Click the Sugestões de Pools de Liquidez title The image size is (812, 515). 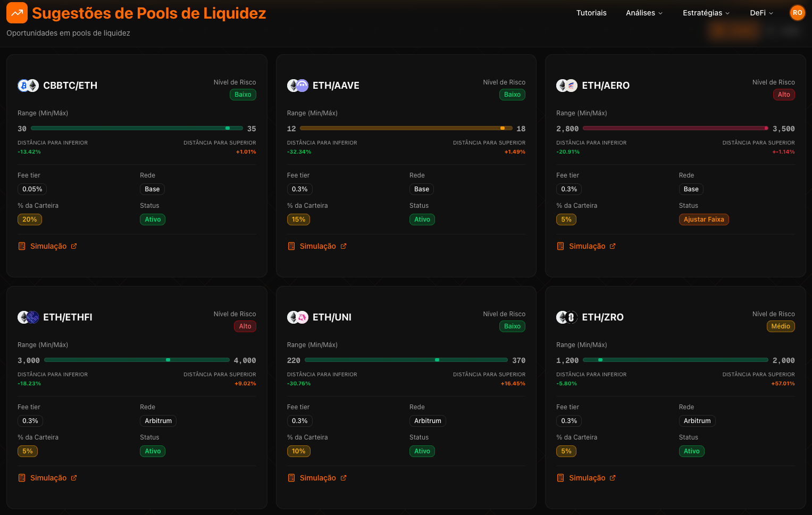pos(149,13)
